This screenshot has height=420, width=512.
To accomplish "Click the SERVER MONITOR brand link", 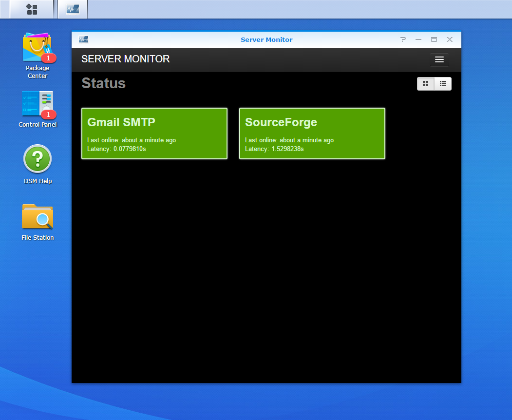I will 125,59.
